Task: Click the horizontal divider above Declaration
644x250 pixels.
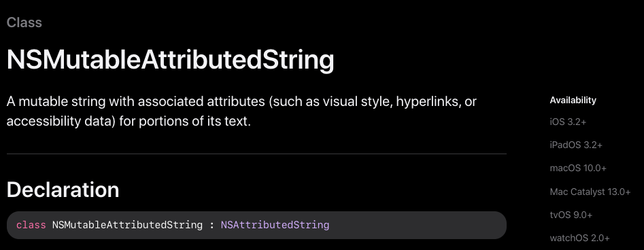Action: [256, 154]
